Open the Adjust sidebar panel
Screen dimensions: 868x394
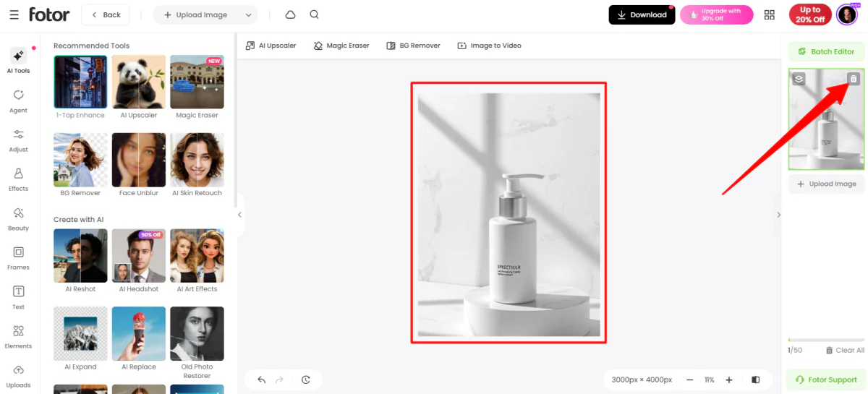pos(19,140)
